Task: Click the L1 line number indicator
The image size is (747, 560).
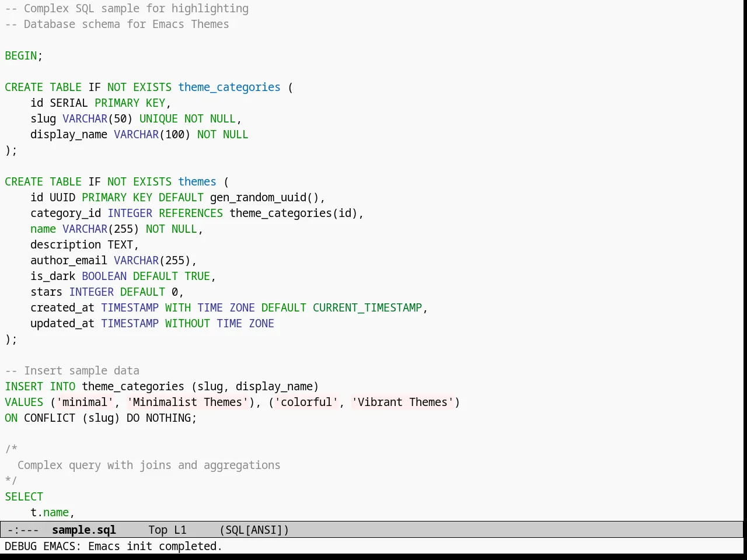Action: (180, 530)
